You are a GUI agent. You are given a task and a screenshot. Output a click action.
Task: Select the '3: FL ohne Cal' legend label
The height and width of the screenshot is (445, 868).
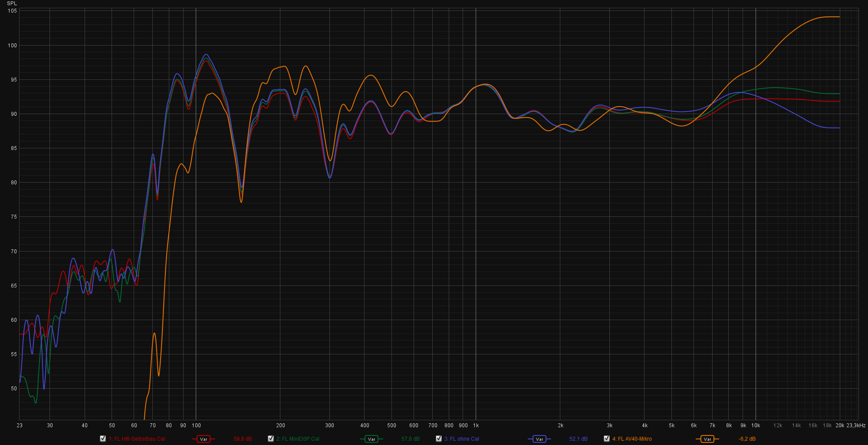pyautogui.click(x=462, y=439)
